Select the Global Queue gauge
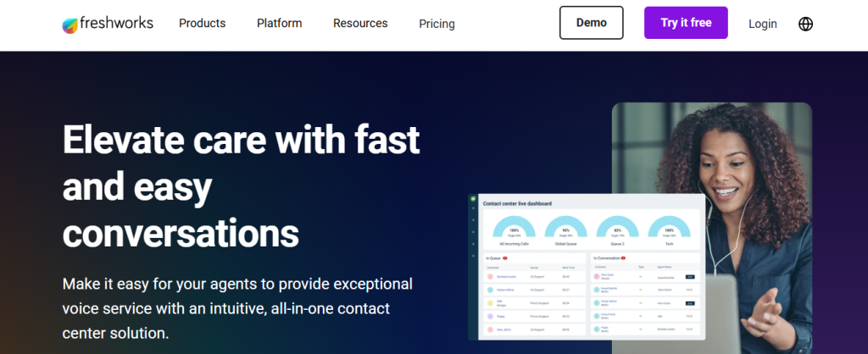The width and height of the screenshot is (868, 354). [565, 229]
